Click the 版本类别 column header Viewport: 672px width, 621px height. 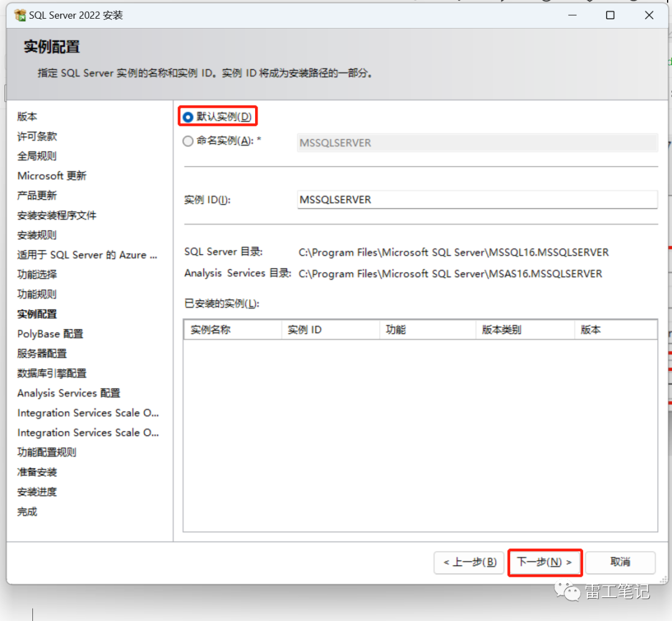(x=525, y=330)
